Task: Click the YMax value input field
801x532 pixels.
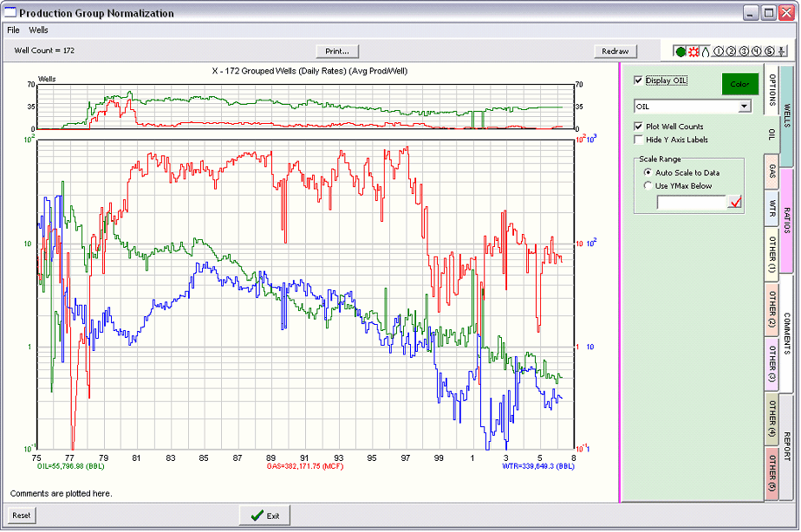Action: [691, 203]
